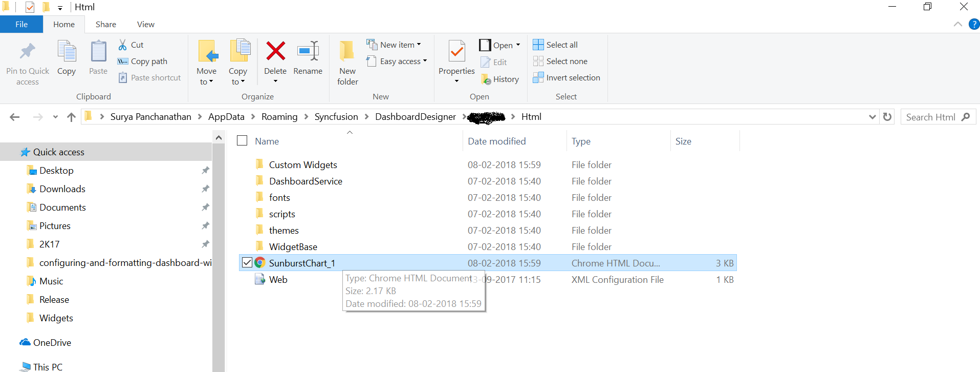Open Downloads in Quick access

[62, 189]
